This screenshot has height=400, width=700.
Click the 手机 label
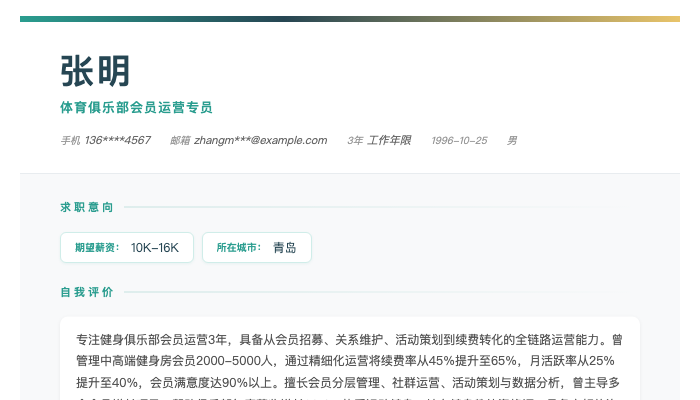pyautogui.click(x=71, y=141)
